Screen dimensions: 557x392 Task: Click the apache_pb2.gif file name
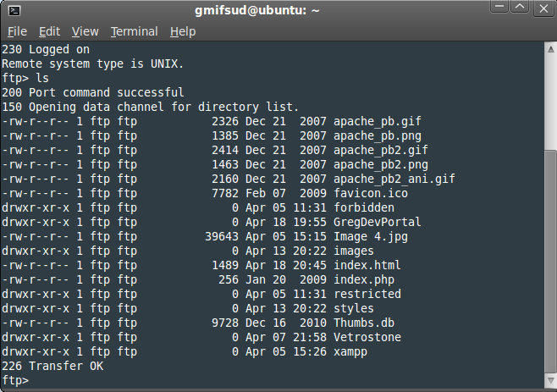381,151
